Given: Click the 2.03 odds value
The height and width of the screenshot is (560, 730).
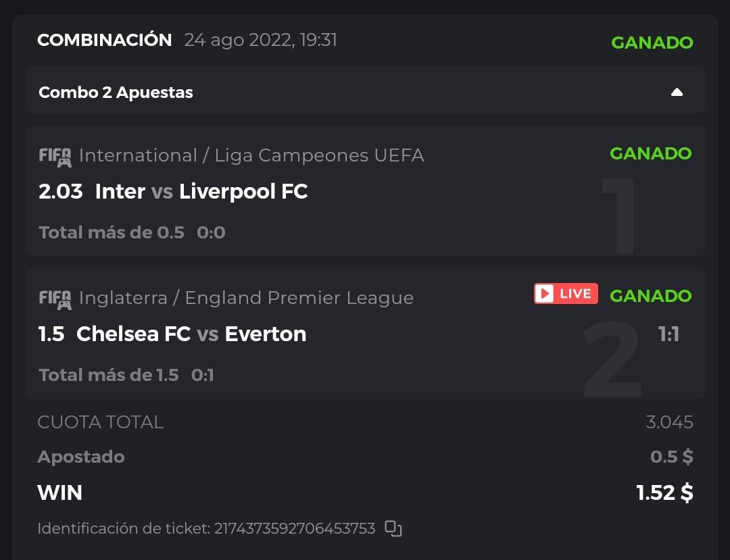Looking at the screenshot, I should click(x=61, y=192).
